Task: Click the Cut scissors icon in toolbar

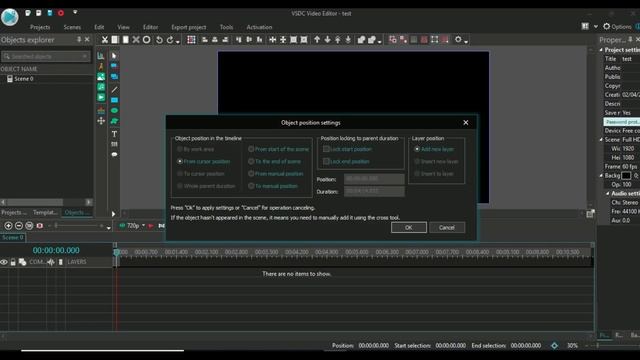Action: click(x=105, y=40)
